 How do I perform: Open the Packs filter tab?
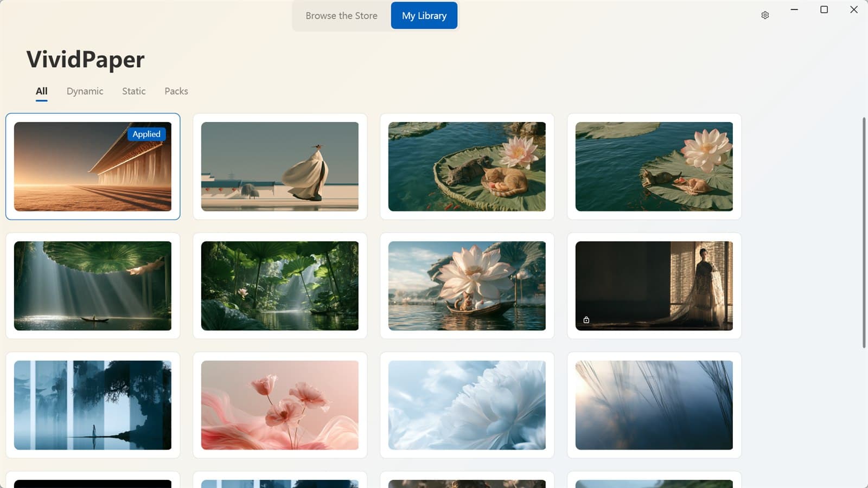(176, 91)
